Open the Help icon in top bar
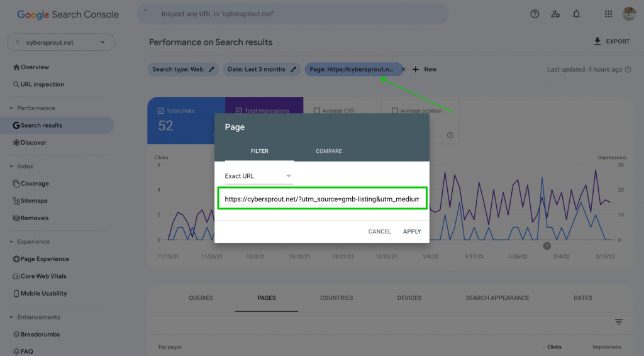Viewport: 644px width, 356px height. (535, 14)
